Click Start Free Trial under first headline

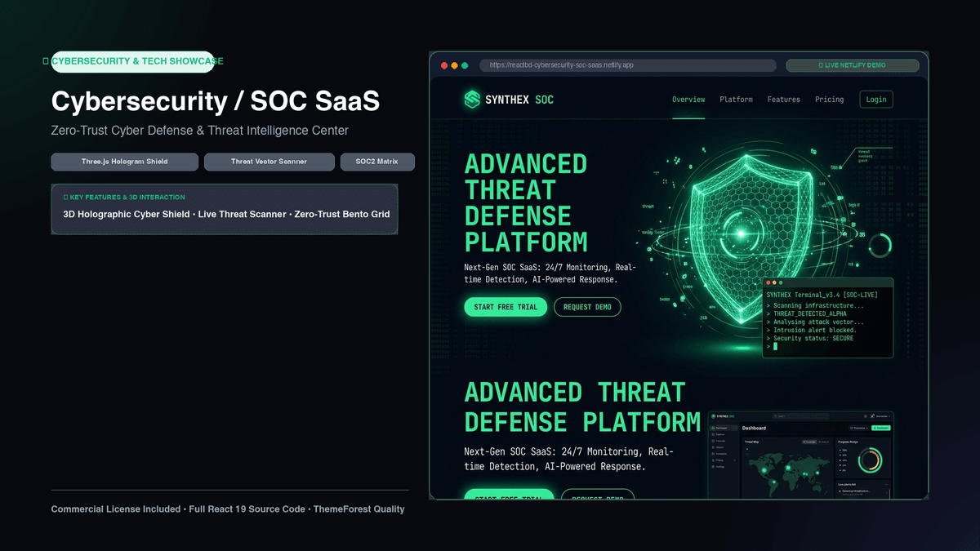[506, 307]
